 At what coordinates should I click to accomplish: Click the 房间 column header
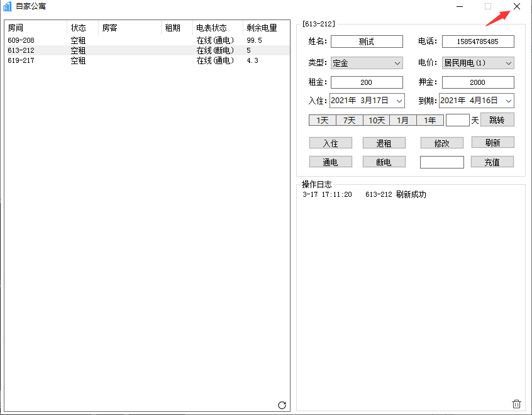pyautogui.click(x=36, y=28)
